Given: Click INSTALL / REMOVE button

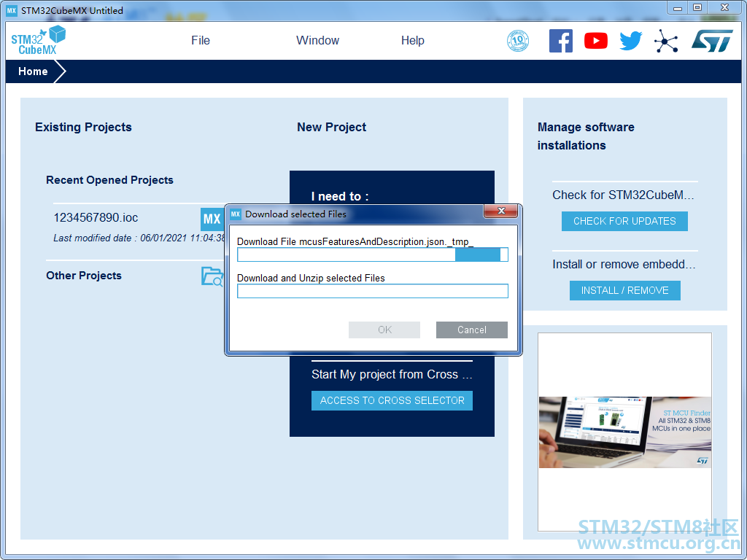Looking at the screenshot, I should pos(625,290).
